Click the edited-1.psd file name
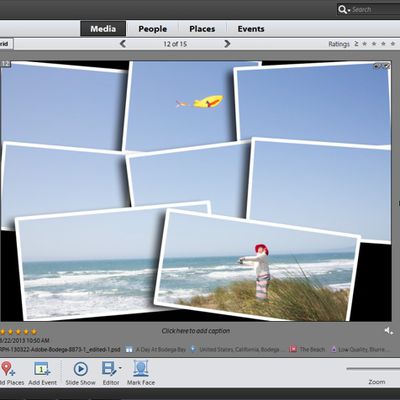This screenshot has width=400, height=400. (x=60, y=349)
